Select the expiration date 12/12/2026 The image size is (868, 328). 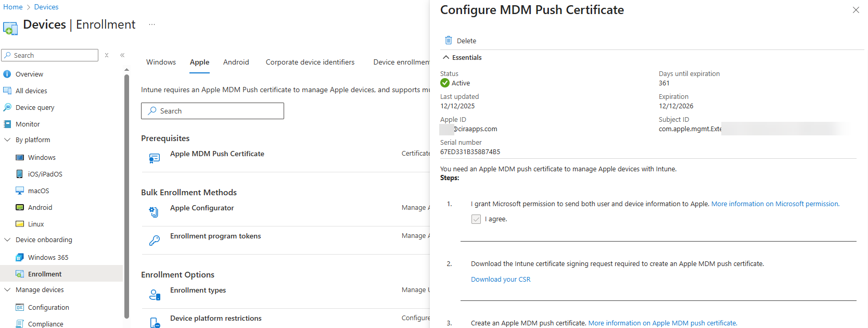pos(676,106)
